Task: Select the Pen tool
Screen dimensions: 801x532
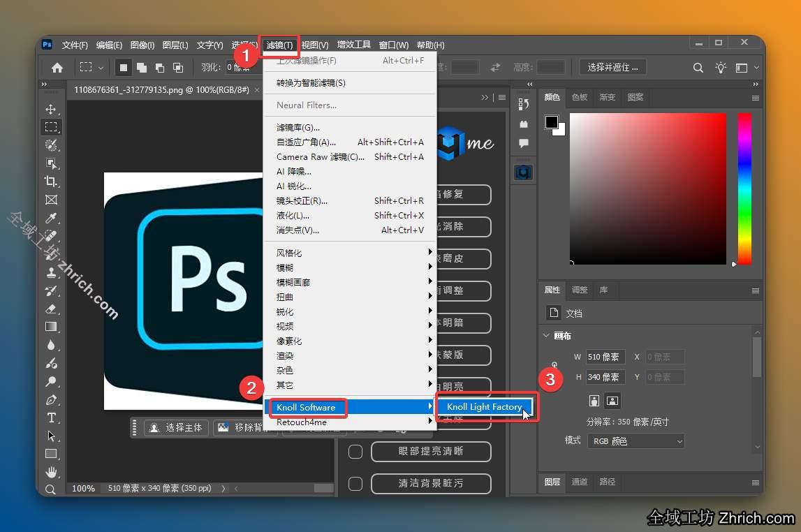Action: [x=50, y=400]
